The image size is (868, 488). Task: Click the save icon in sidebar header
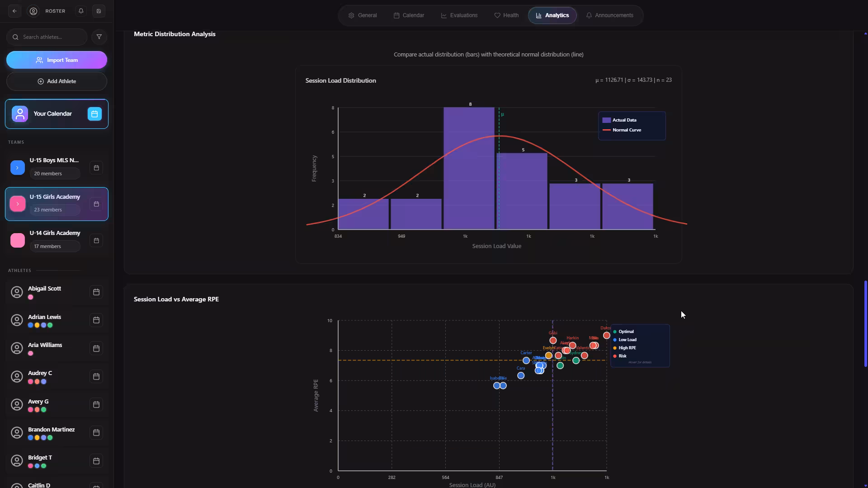point(99,11)
